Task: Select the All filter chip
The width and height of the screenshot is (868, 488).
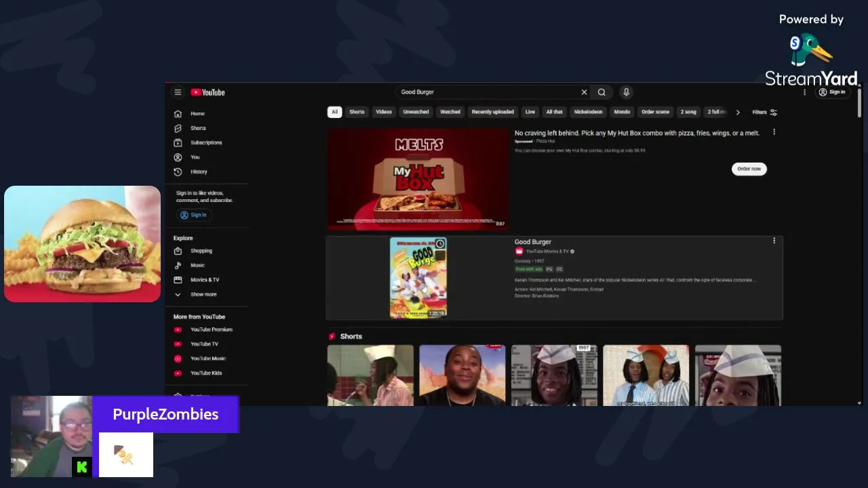Action: pyautogui.click(x=334, y=112)
